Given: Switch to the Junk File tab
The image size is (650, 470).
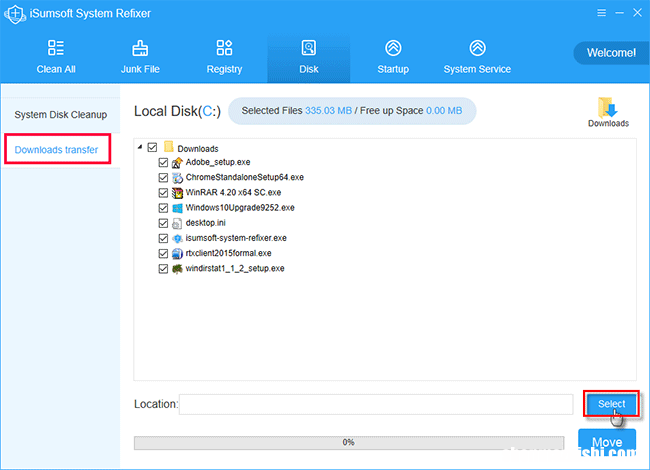Looking at the screenshot, I should coord(140,58).
